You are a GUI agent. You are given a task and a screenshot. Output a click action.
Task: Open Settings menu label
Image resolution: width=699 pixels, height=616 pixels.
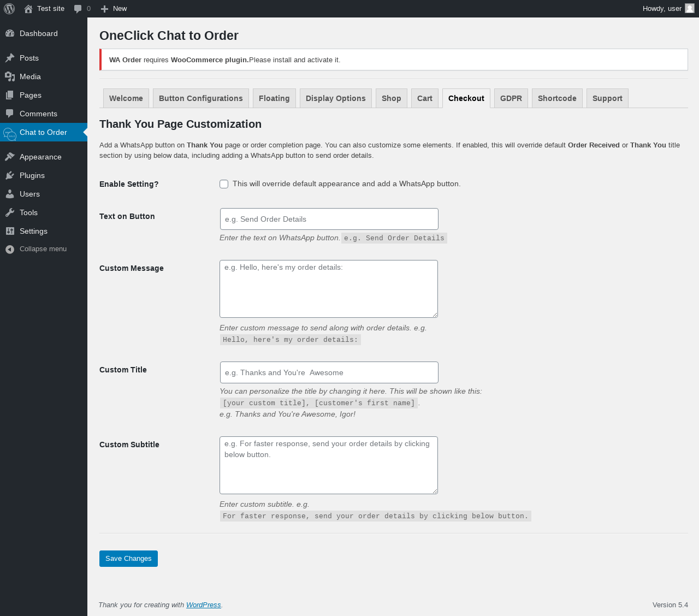(33, 231)
